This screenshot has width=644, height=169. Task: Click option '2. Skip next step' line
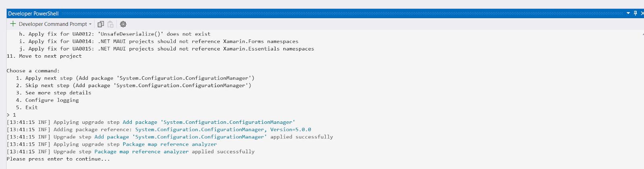coord(133,86)
